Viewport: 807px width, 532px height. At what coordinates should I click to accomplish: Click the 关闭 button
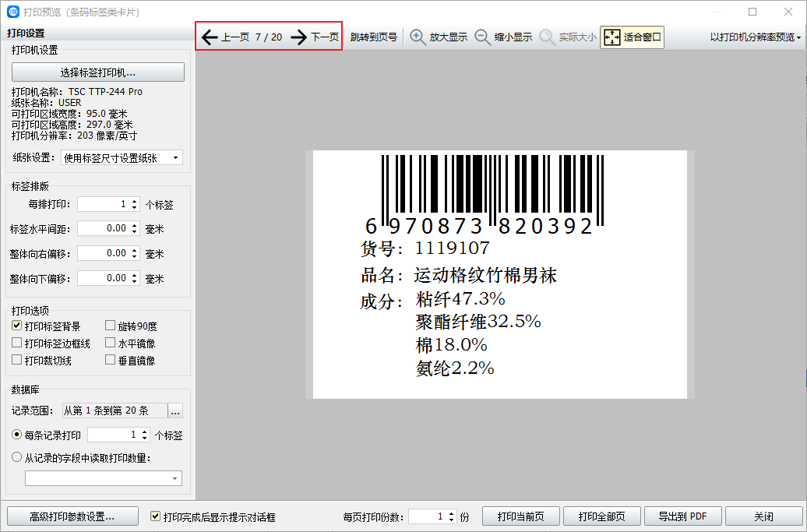click(x=763, y=516)
